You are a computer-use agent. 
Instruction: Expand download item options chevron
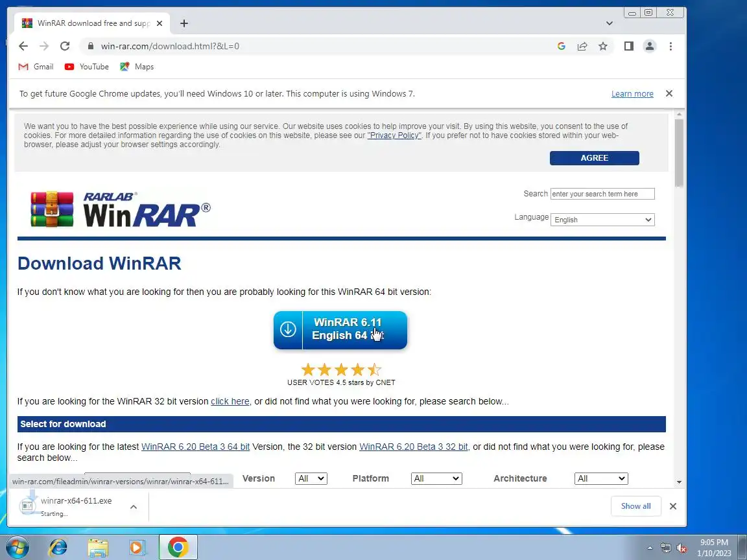pyautogui.click(x=134, y=507)
